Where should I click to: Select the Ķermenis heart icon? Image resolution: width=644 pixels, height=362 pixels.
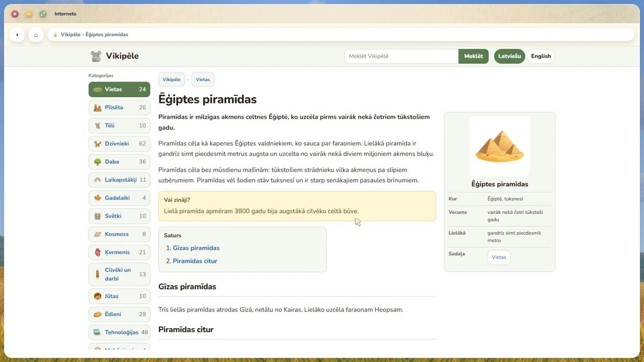(x=97, y=252)
